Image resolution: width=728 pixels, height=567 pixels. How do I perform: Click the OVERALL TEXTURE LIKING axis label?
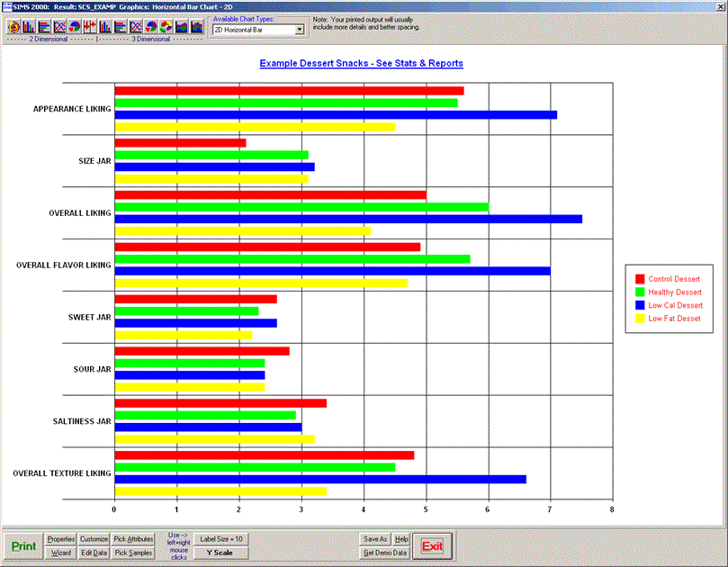pyautogui.click(x=62, y=472)
